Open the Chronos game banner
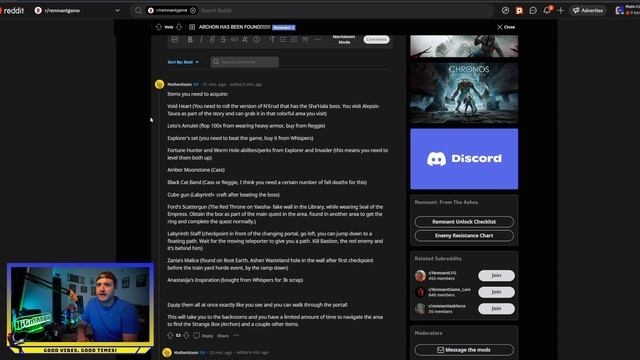The image size is (640, 360). (x=464, y=93)
